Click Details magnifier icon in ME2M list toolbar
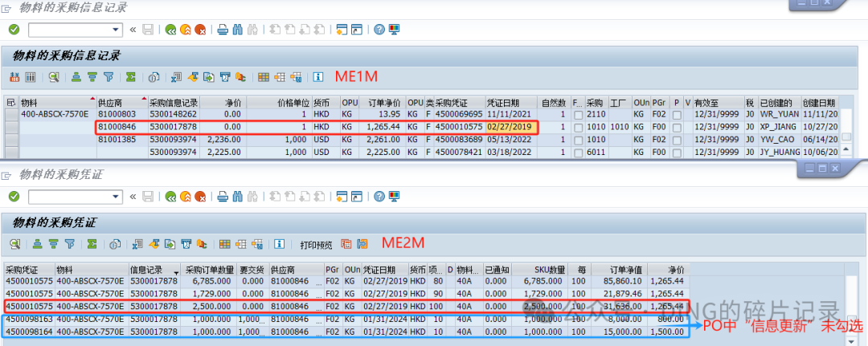The width and height of the screenshot is (868, 346). (x=15, y=244)
